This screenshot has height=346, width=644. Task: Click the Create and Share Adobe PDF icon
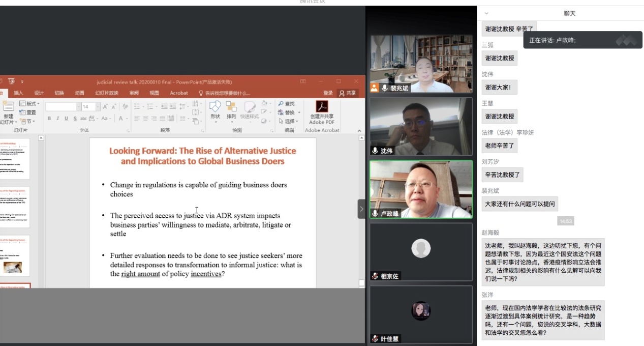[x=322, y=107]
